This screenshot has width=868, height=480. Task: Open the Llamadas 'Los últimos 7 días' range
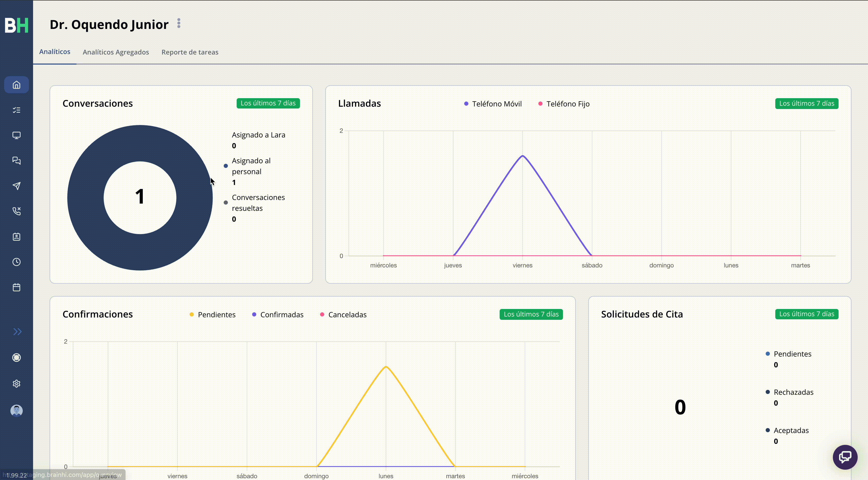click(806, 104)
